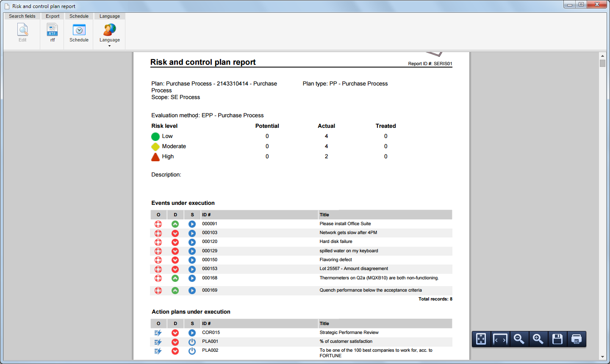Click the scrollbar down arrow
The height and width of the screenshot is (364, 610).
point(602,357)
